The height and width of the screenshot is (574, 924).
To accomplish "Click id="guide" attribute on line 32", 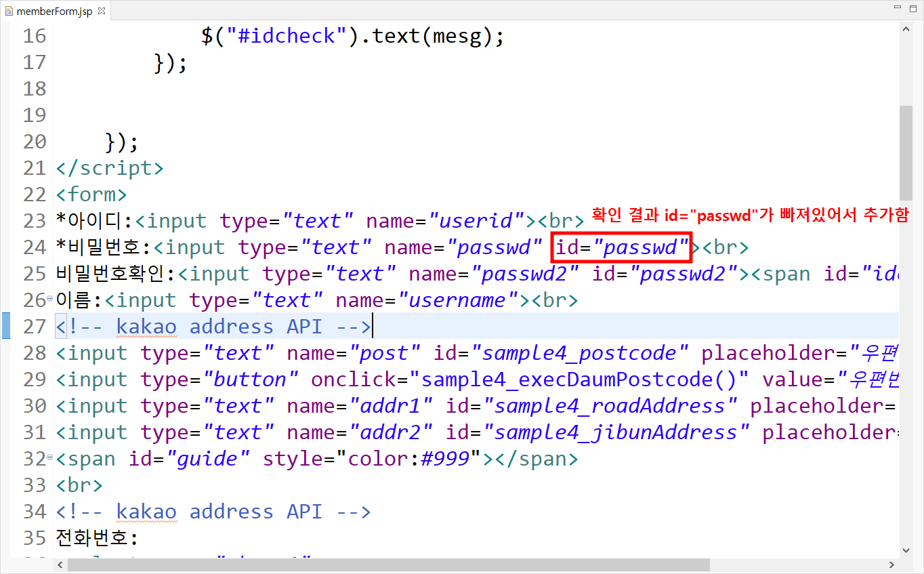I will 190,459.
